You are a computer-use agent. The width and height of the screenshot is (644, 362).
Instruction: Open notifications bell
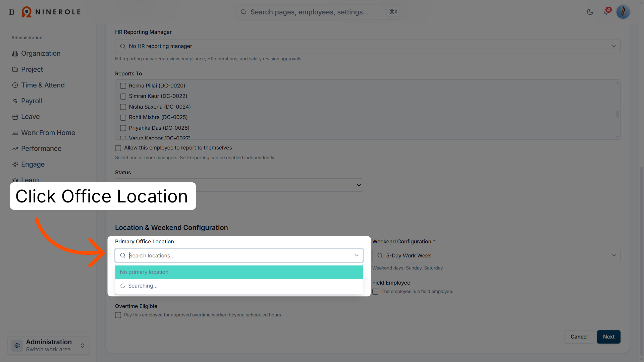[x=606, y=12]
